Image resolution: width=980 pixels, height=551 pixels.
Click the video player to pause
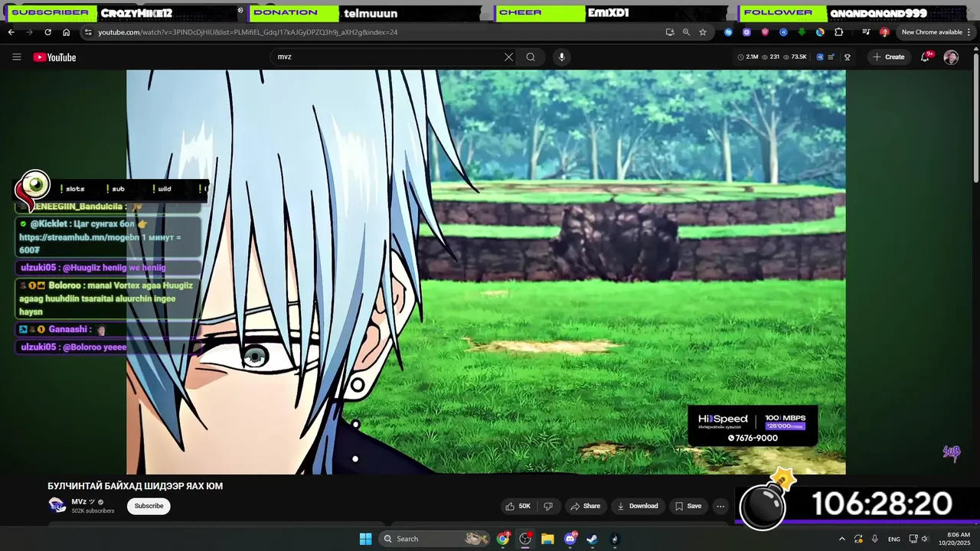coord(486,272)
